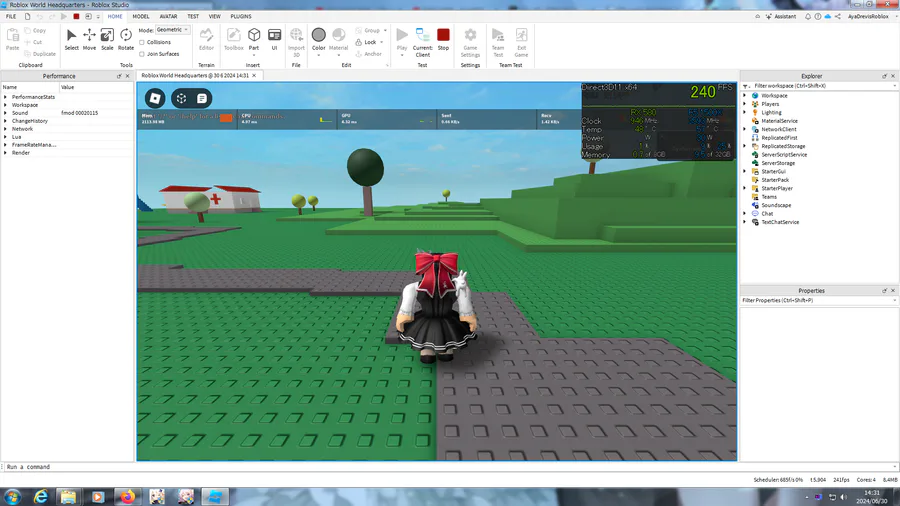This screenshot has width=900, height=506.
Task: Insert a new Part
Action: point(254,40)
